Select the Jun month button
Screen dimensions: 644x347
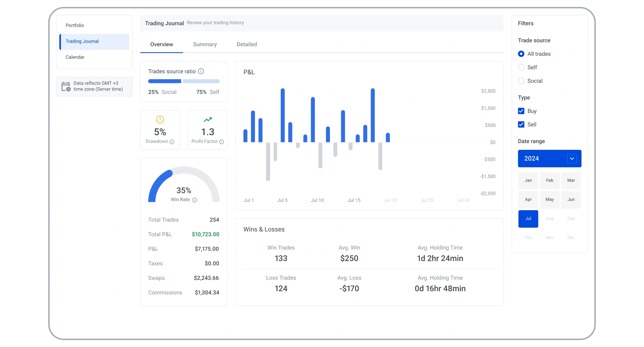tap(571, 200)
